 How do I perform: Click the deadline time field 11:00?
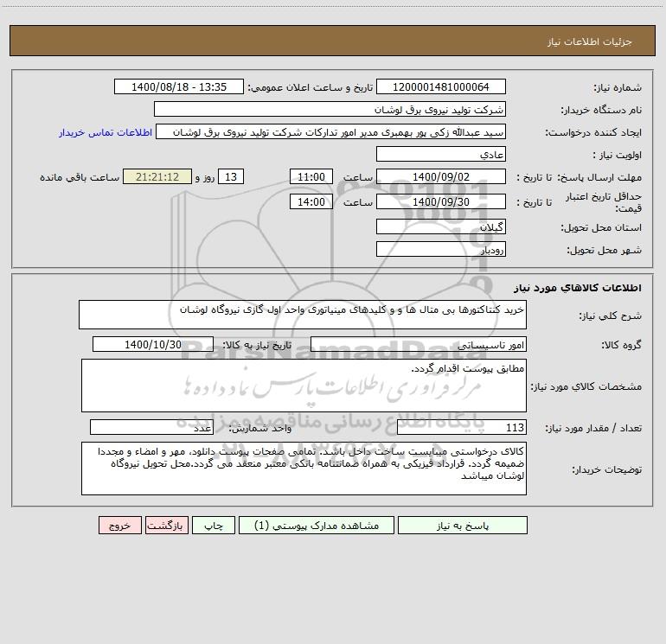pyautogui.click(x=311, y=176)
